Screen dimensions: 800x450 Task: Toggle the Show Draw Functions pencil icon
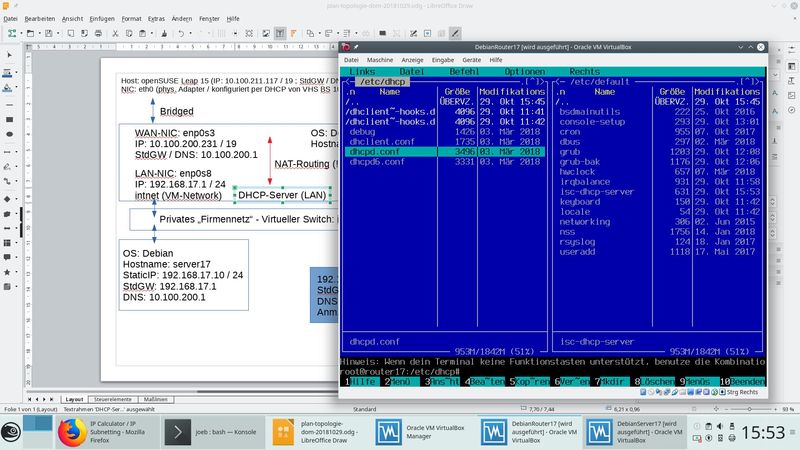[455, 33]
